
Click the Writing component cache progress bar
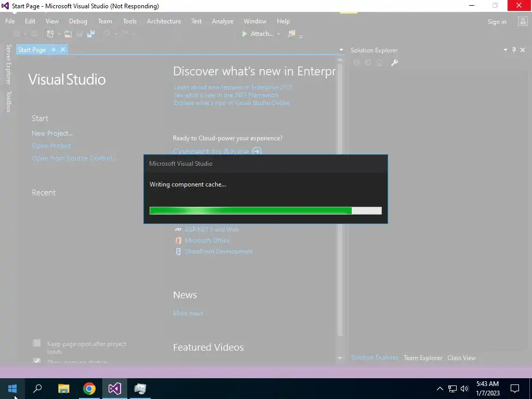[265, 211]
